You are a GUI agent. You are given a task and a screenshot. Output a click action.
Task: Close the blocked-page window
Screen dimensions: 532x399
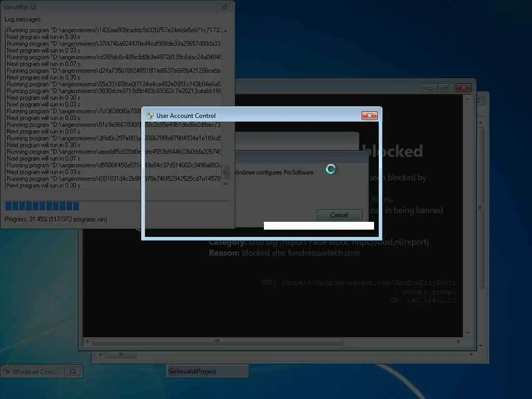click(463, 88)
